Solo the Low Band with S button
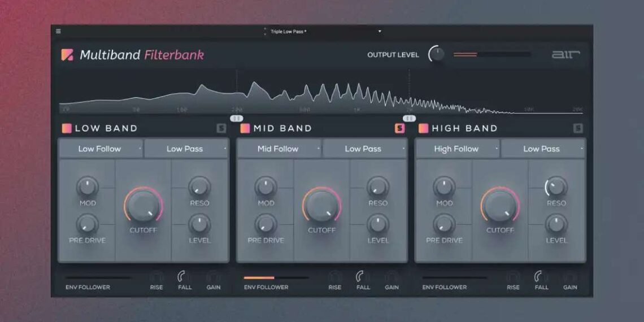The image size is (644, 322). click(221, 129)
